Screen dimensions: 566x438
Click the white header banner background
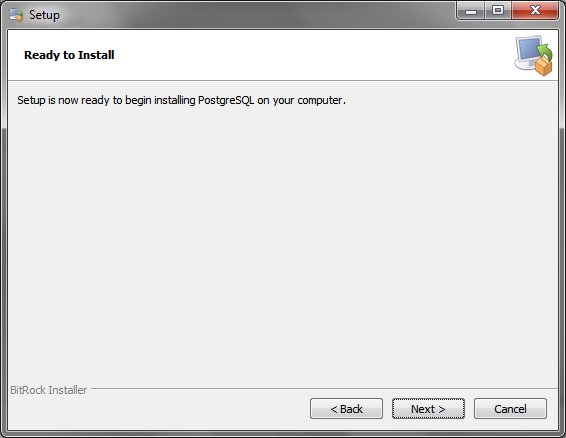click(x=289, y=55)
